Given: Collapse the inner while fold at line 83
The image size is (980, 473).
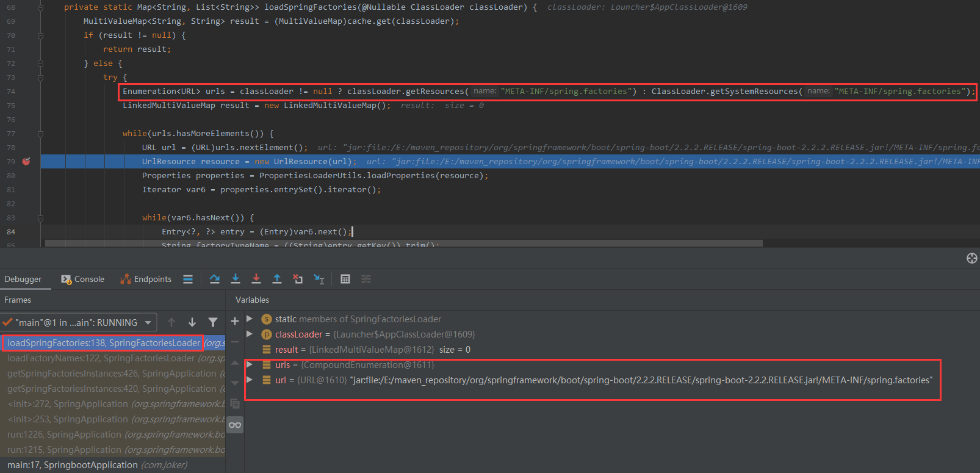Looking at the screenshot, I should (41, 218).
